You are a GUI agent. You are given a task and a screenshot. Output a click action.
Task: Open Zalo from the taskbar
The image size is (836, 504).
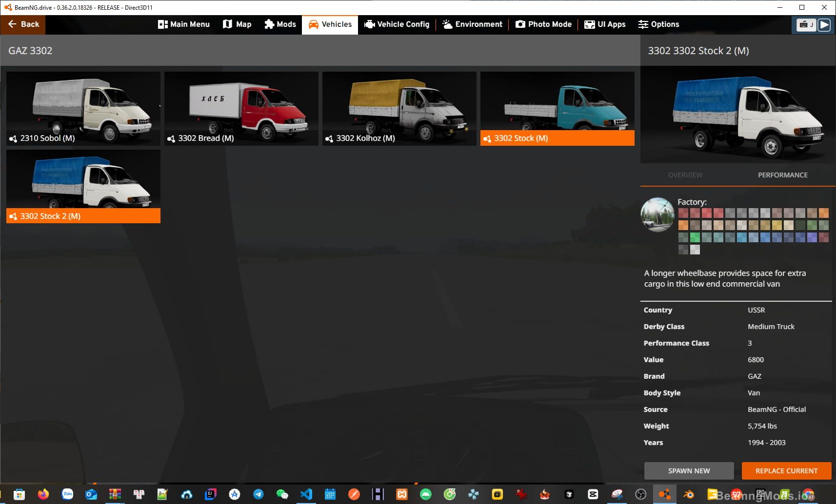coord(67,494)
